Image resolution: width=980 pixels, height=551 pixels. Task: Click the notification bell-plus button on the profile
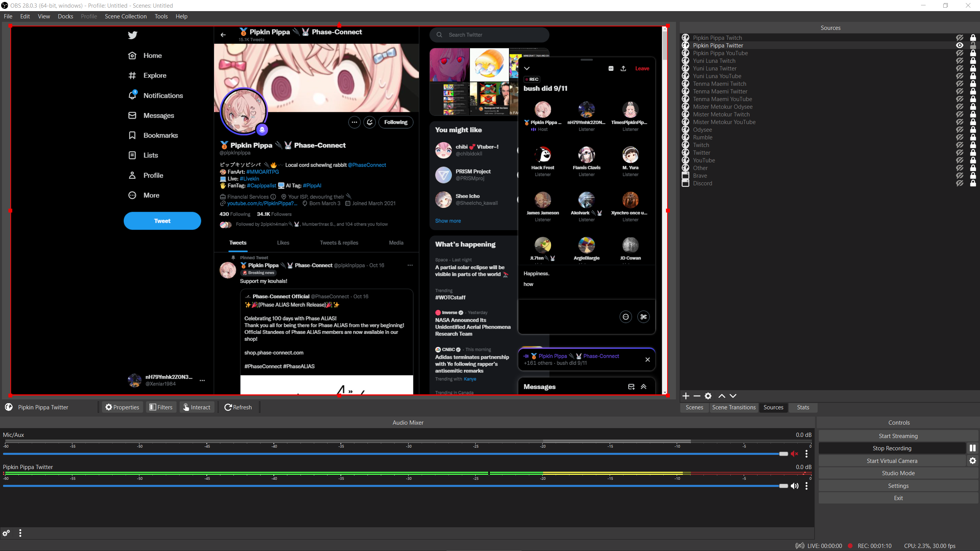click(x=370, y=123)
